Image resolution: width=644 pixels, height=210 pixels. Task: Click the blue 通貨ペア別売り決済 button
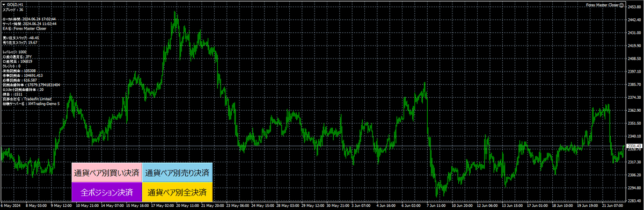178,173
